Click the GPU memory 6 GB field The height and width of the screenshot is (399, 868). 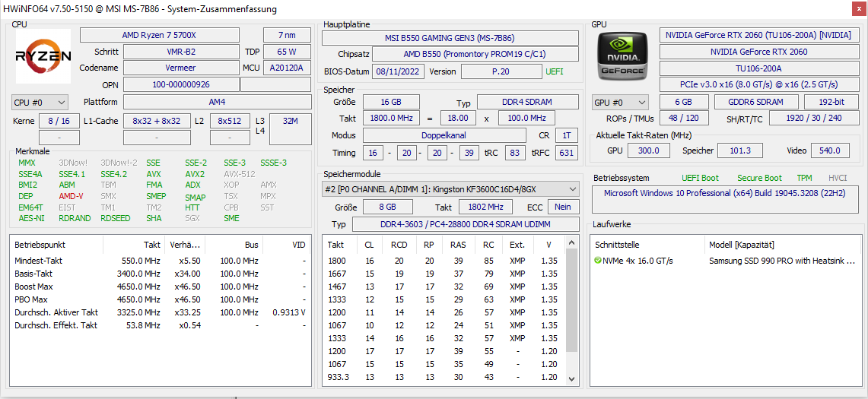(x=684, y=103)
